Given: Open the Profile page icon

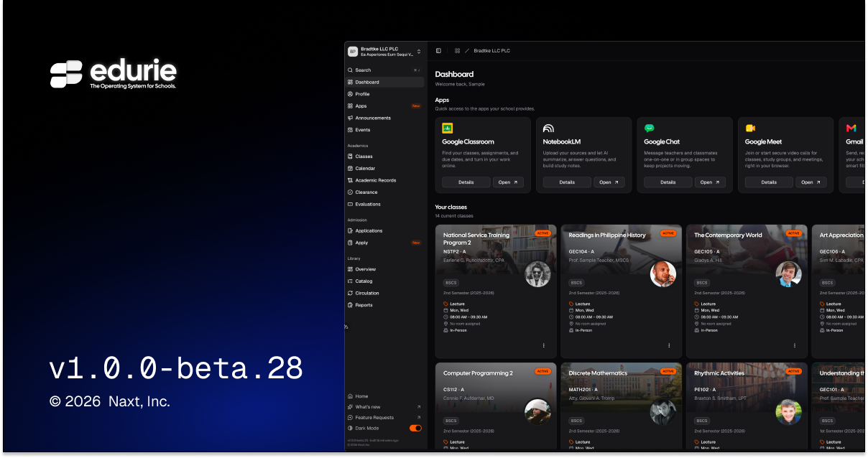Looking at the screenshot, I should (x=351, y=94).
